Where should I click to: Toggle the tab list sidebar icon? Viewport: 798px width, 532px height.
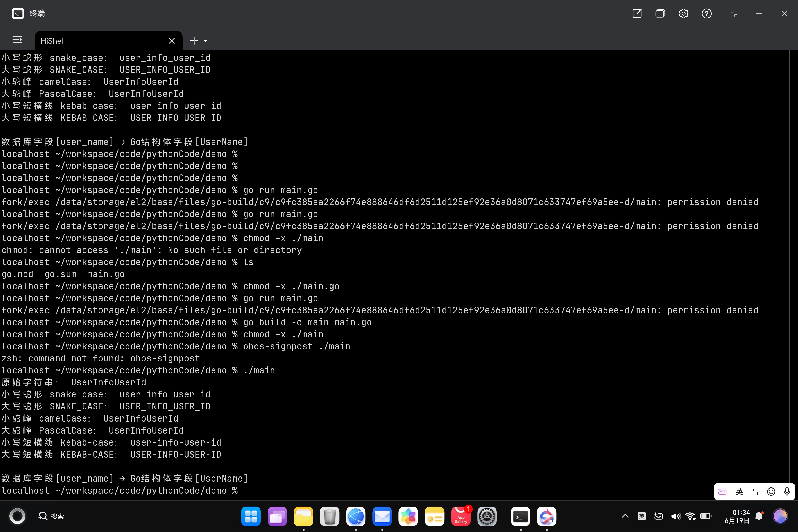[x=17, y=40]
